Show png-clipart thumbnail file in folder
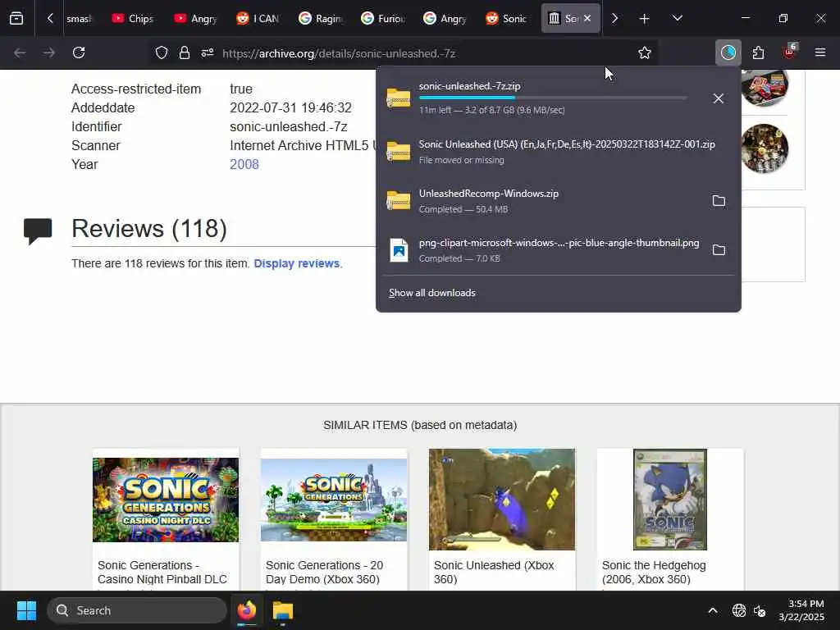This screenshot has height=630, width=840. pyautogui.click(x=719, y=250)
